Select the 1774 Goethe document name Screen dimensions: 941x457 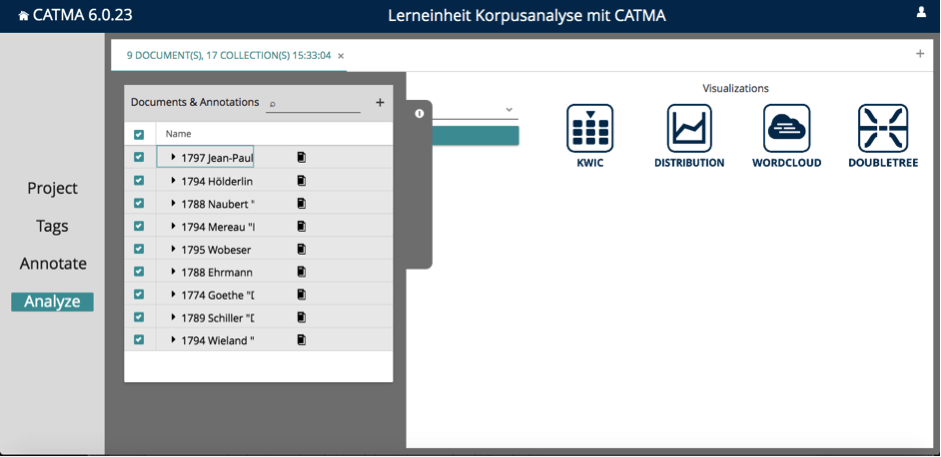(218, 295)
